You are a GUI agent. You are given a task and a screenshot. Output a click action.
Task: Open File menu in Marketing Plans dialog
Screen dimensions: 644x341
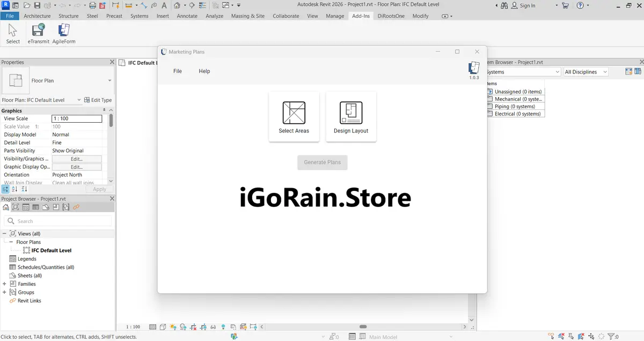(x=178, y=71)
